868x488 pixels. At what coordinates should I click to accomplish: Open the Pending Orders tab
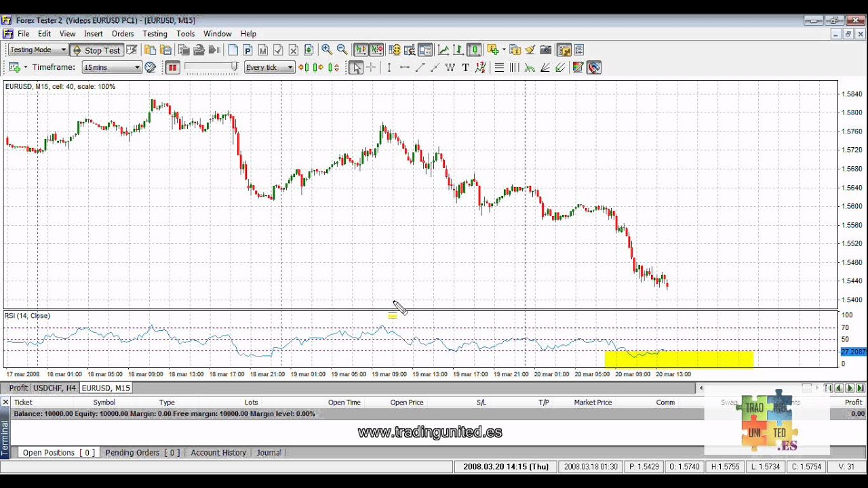point(142,452)
